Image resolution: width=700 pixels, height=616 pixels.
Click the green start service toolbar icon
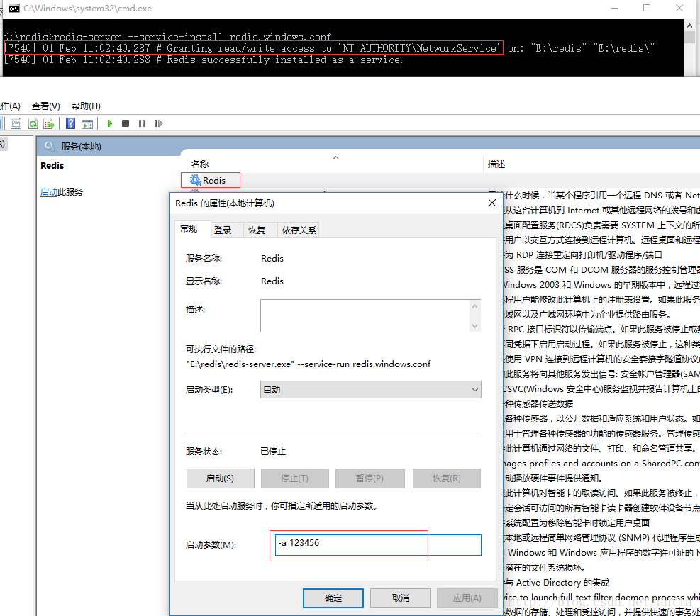point(110,123)
